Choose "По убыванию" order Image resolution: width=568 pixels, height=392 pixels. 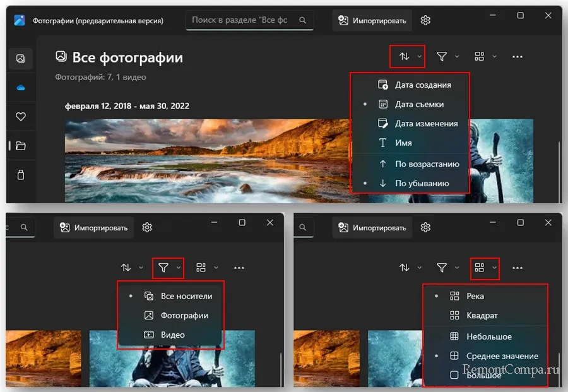(x=410, y=183)
